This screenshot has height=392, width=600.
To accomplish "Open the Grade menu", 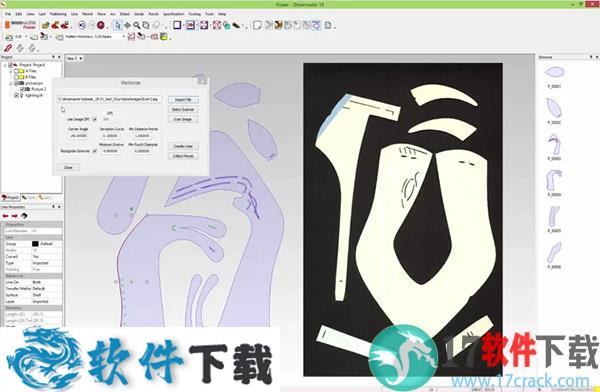I will (139, 14).
